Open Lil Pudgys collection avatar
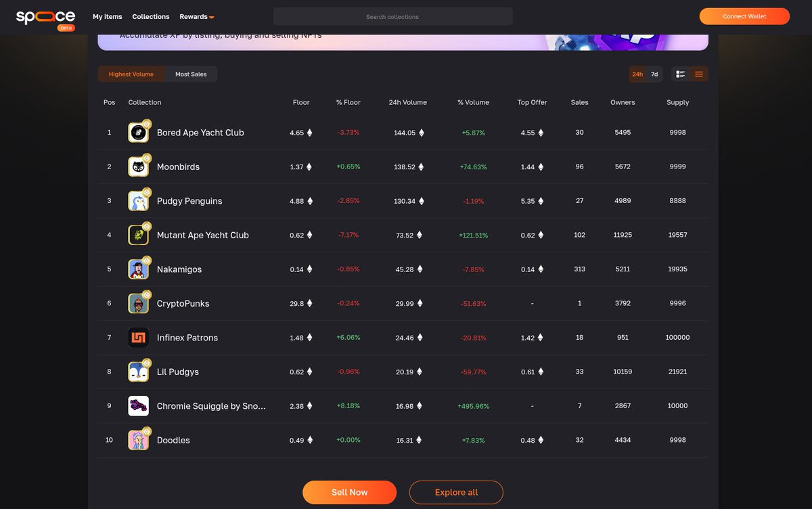Viewport: 812px width, 509px height. (139, 372)
